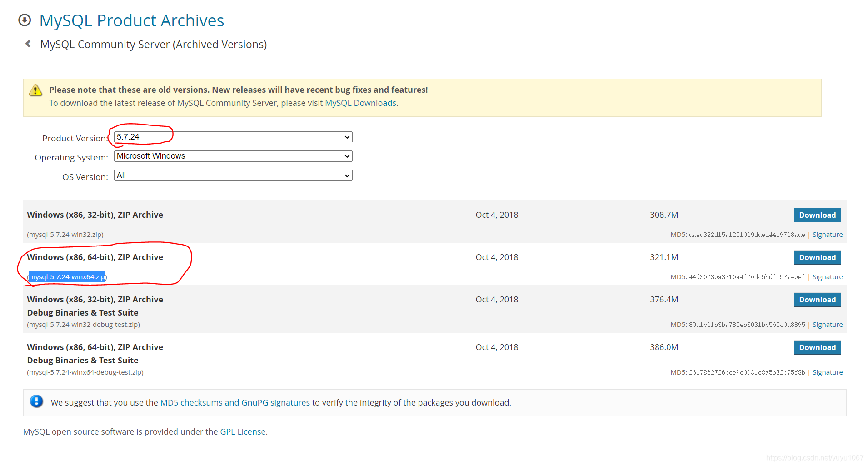
Task: Click the OS Version label
Action: tap(85, 177)
